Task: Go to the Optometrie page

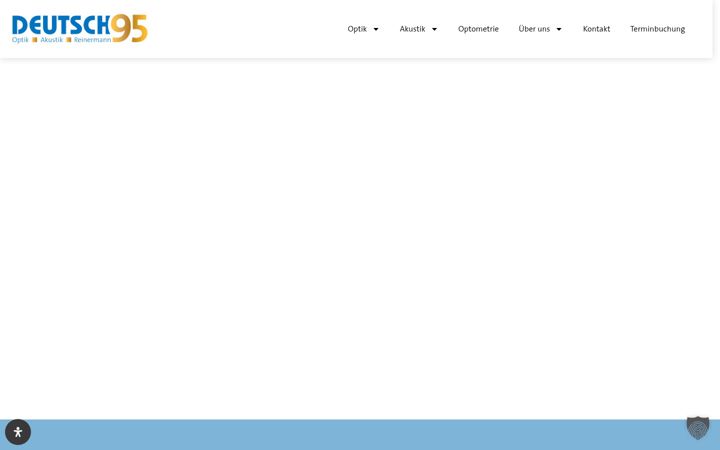Action: pos(478,29)
